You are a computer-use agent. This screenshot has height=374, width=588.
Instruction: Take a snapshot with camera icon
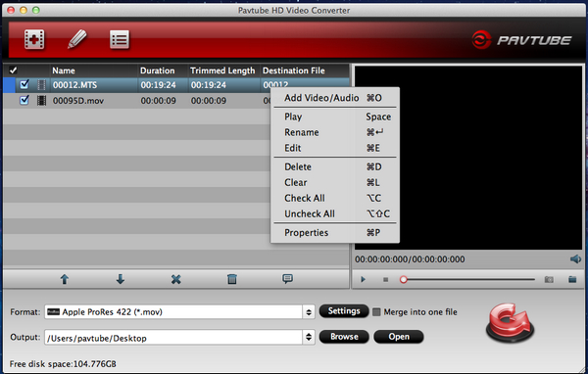(549, 280)
